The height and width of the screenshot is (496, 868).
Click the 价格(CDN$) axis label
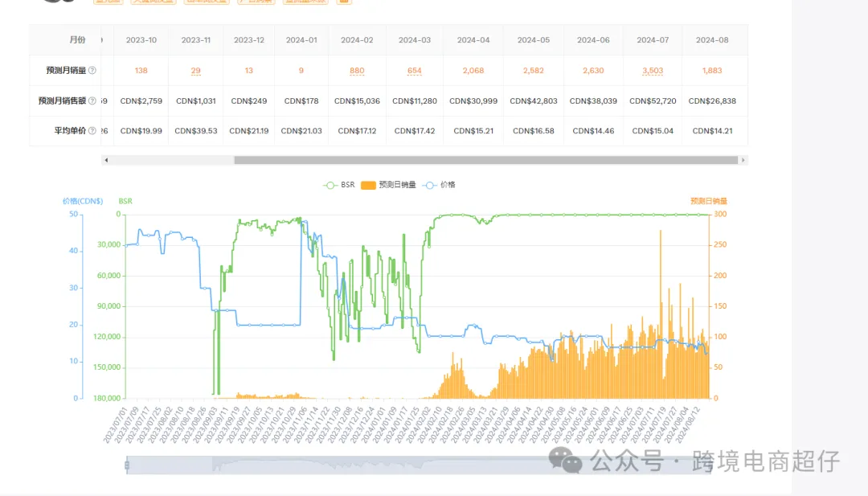click(83, 201)
